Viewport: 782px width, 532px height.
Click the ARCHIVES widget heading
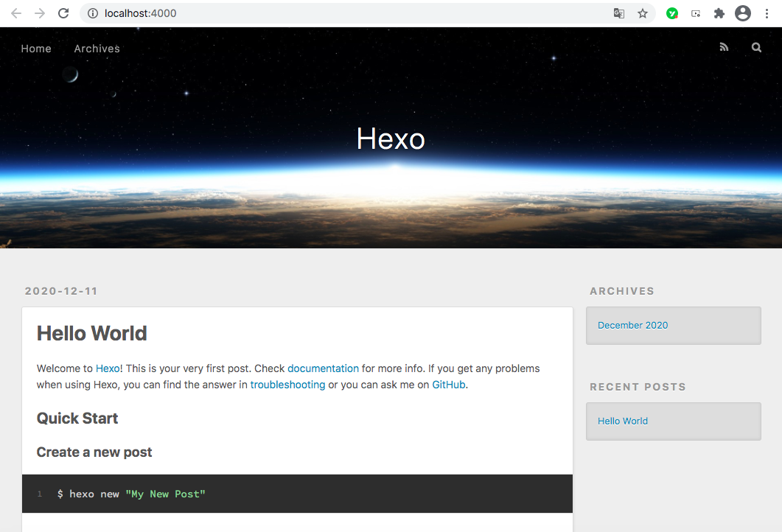(x=622, y=291)
